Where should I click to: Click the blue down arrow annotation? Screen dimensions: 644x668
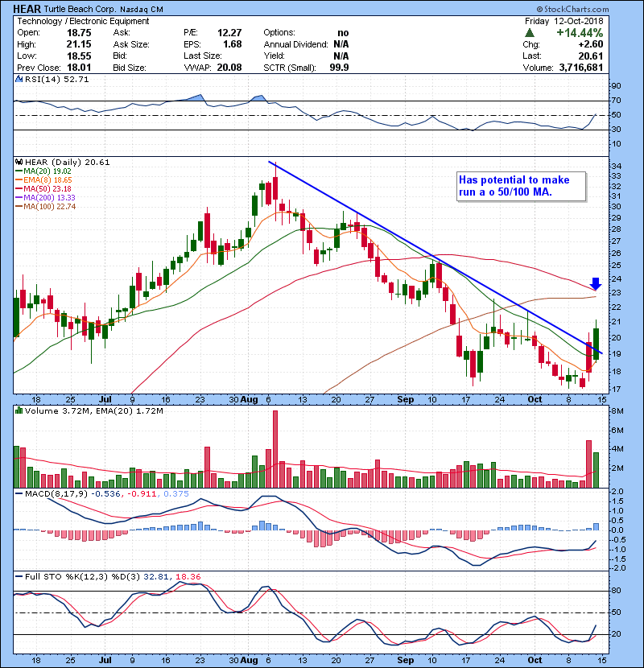(596, 283)
